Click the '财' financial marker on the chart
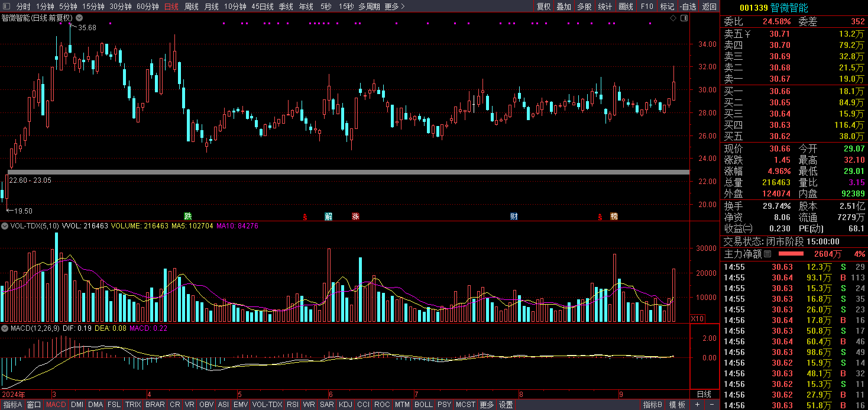This screenshot has width=868, height=410. pyautogui.click(x=514, y=216)
